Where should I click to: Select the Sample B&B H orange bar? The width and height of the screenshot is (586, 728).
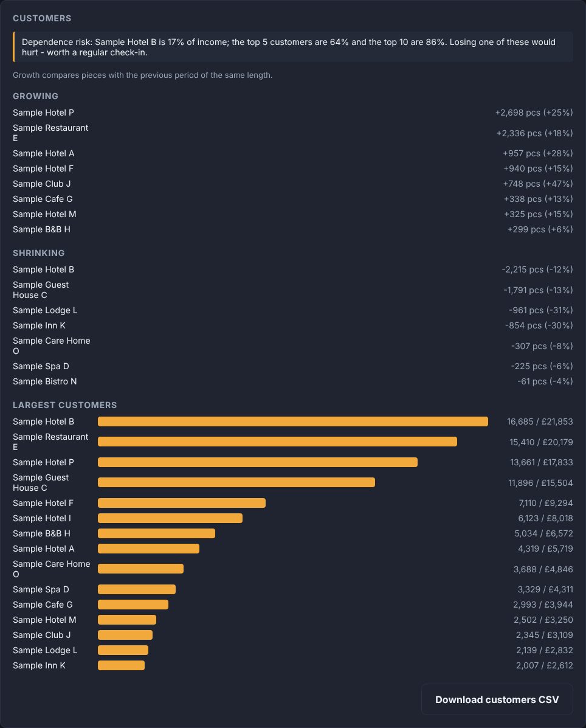pos(156,533)
